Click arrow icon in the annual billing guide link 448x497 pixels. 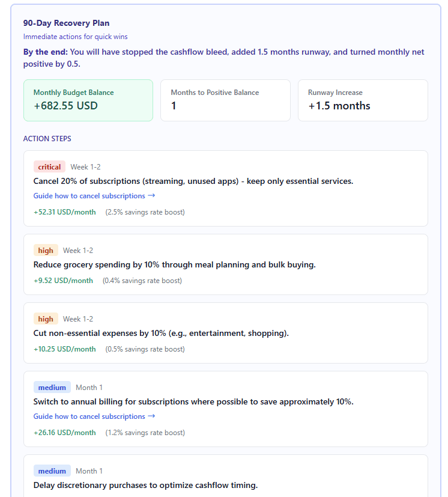pyautogui.click(x=151, y=416)
